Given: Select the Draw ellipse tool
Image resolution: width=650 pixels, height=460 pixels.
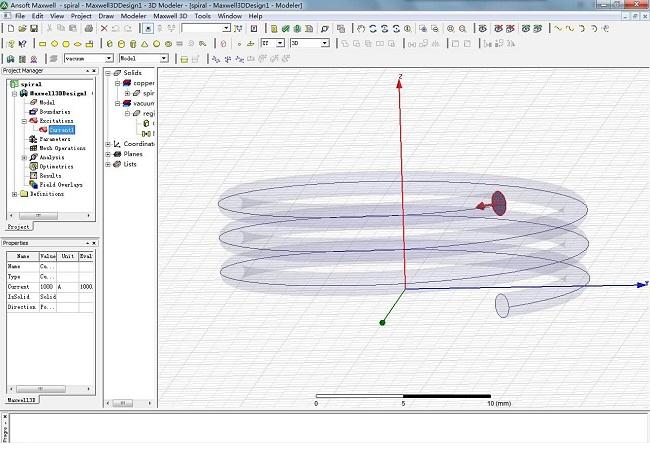Looking at the screenshot, I should click(78, 44).
